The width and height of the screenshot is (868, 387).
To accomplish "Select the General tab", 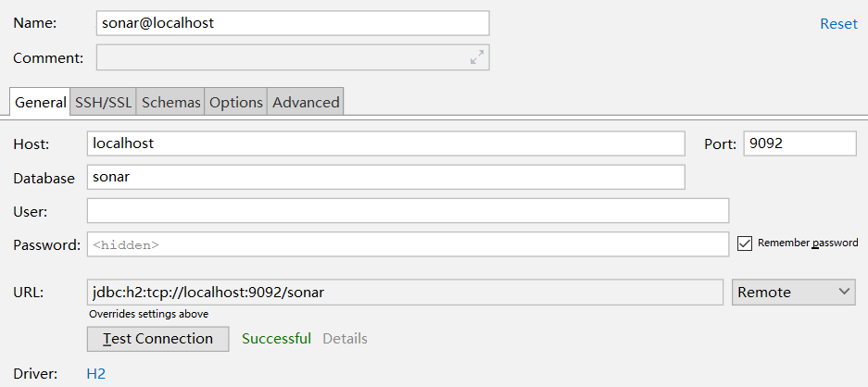I will [40, 103].
